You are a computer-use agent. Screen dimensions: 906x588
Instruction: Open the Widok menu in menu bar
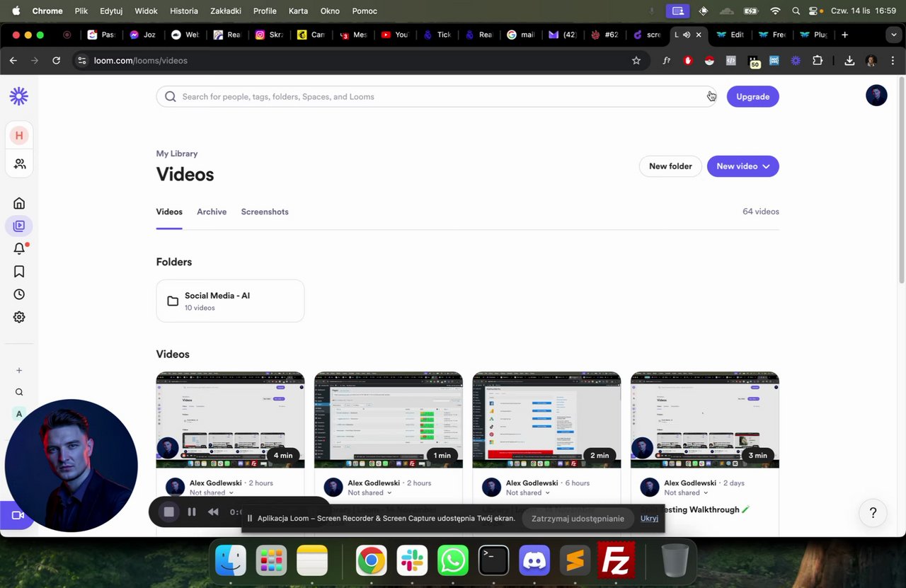(x=147, y=11)
